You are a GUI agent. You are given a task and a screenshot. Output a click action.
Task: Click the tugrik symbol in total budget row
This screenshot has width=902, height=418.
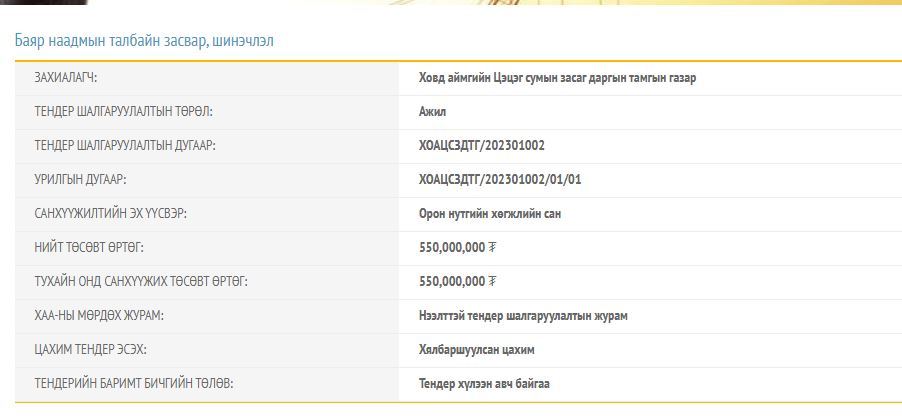coord(492,248)
